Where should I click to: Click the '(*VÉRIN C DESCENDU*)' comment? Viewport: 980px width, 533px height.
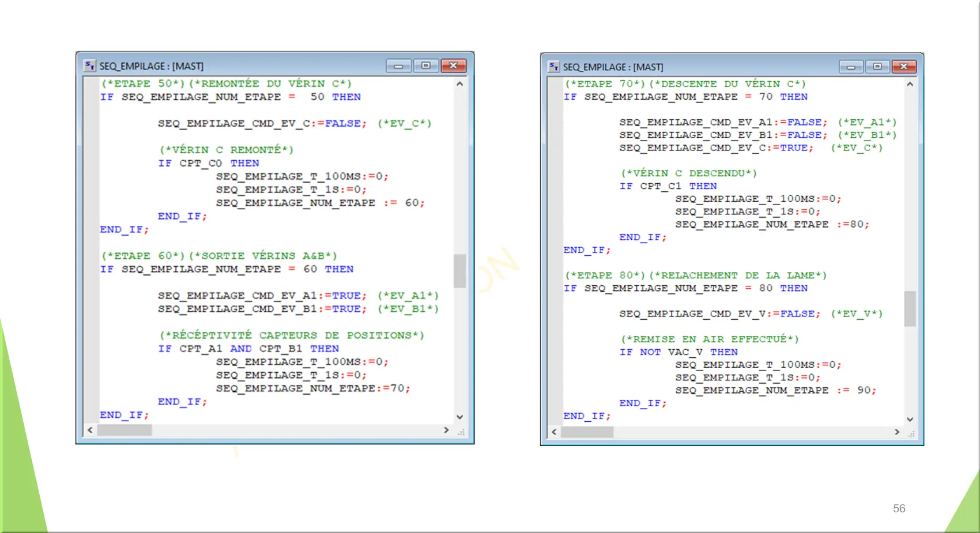[689, 173]
